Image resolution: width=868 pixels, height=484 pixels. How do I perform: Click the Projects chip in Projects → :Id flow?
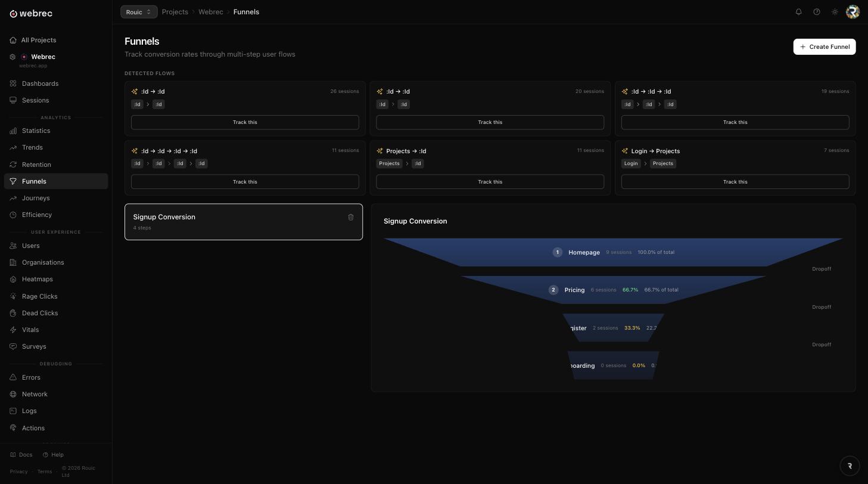click(x=389, y=163)
